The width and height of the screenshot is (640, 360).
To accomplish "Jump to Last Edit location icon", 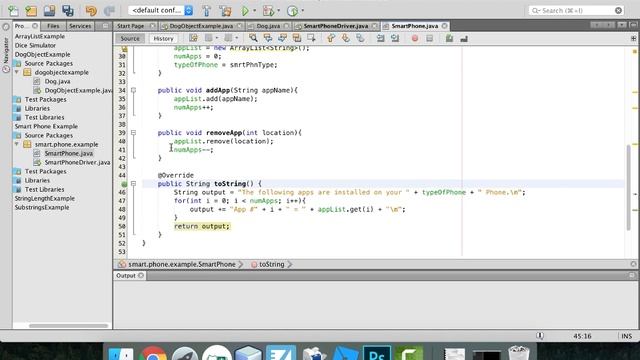I will point(193,38).
